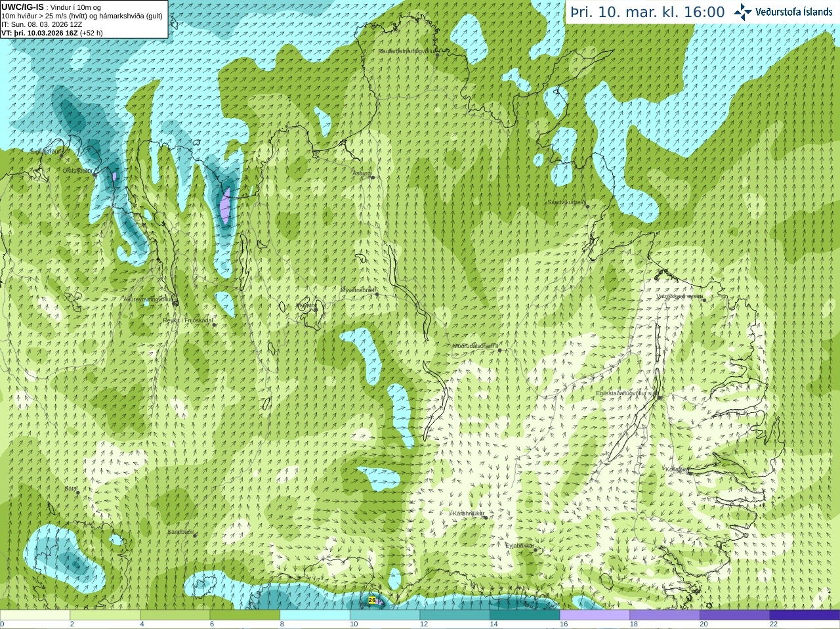
Task: Click the Mývatnsöræfi station label
Action: click(358, 290)
